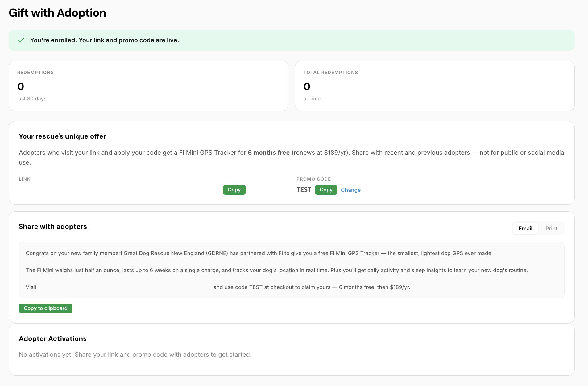The image size is (588, 386).
Task: Click the Fi Mini weighs paragraph
Action: [277, 270]
